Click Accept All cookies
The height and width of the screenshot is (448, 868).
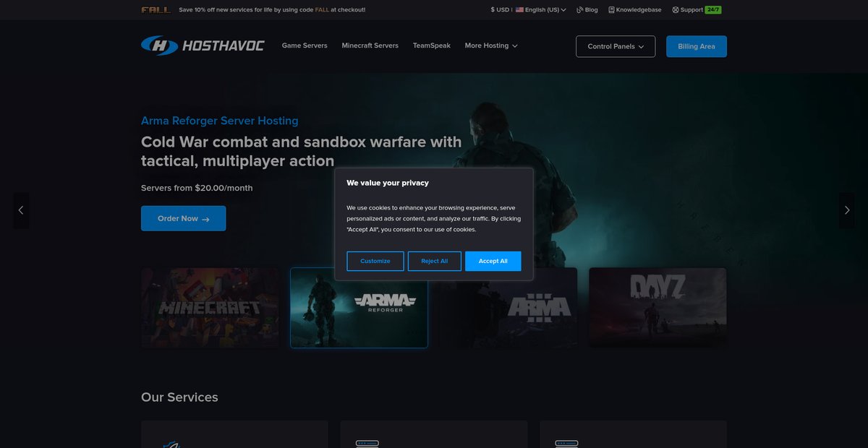pyautogui.click(x=493, y=261)
